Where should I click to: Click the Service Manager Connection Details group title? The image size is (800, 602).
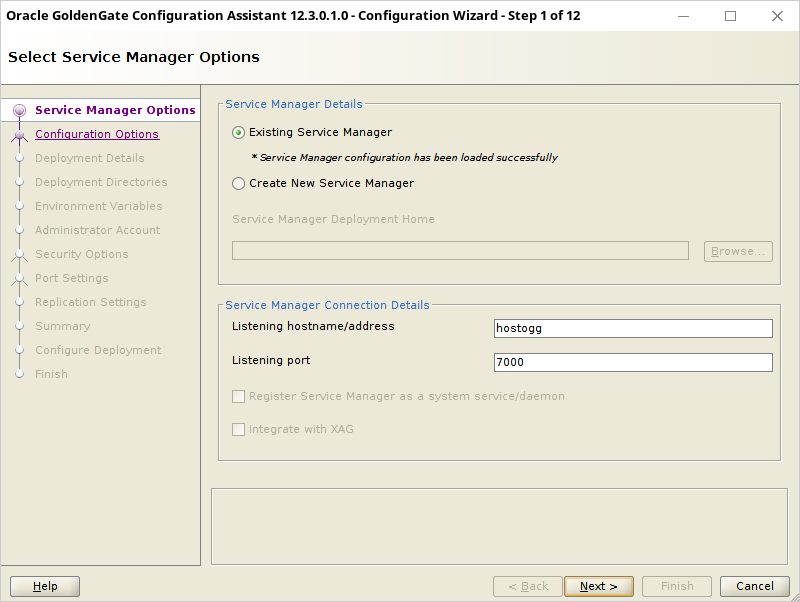[x=328, y=305]
